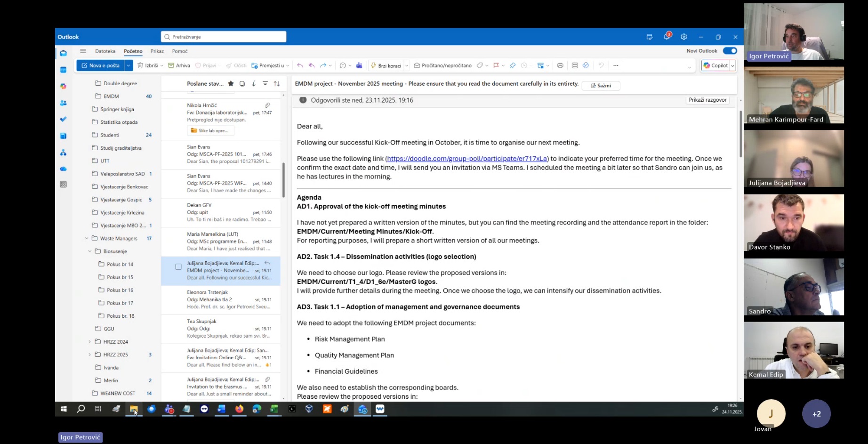Image resolution: width=868 pixels, height=444 pixels.
Task: Toggle the favorite star for Poslane stavke
Action: [231, 83]
